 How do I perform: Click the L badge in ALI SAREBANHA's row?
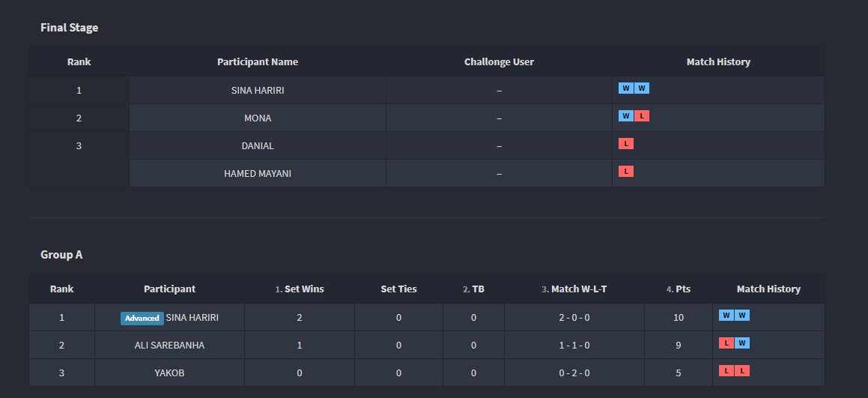click(726, 343)
